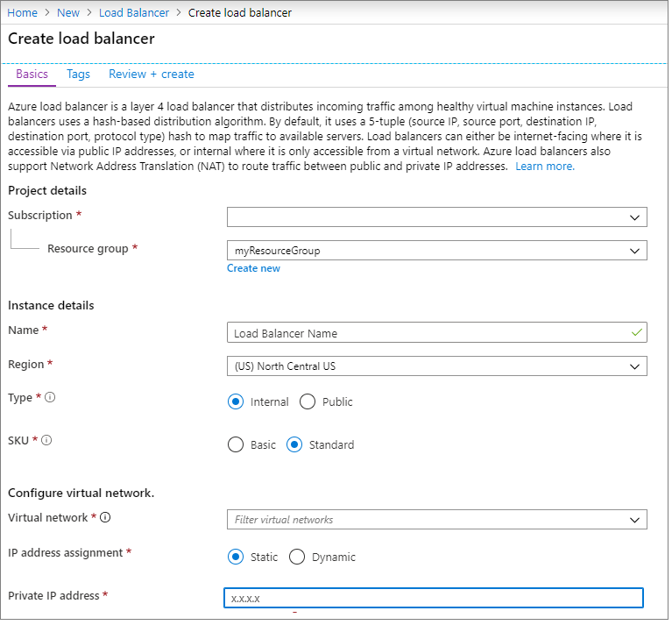Switch to the Tags tab
This screenshot has width=672, height=625.
pos(79,75)
